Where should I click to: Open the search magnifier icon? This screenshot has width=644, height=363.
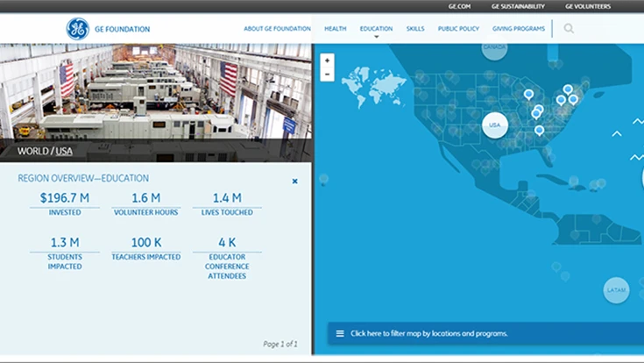(569, 29)
